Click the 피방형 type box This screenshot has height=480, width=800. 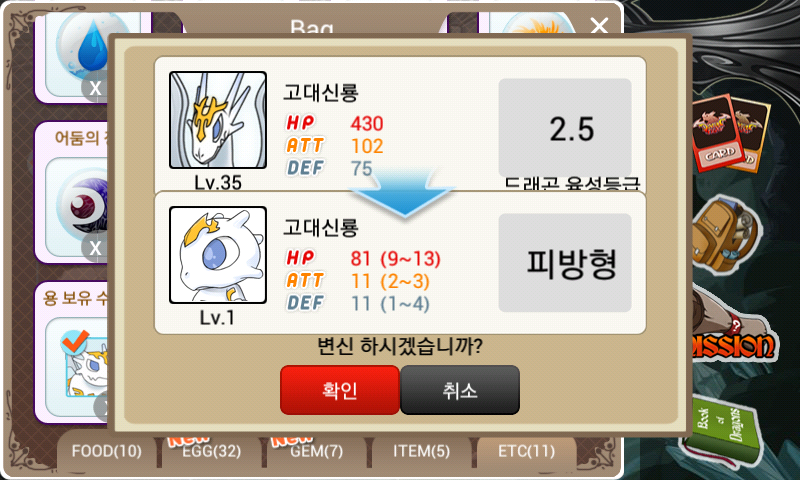(x=565, y=263)
